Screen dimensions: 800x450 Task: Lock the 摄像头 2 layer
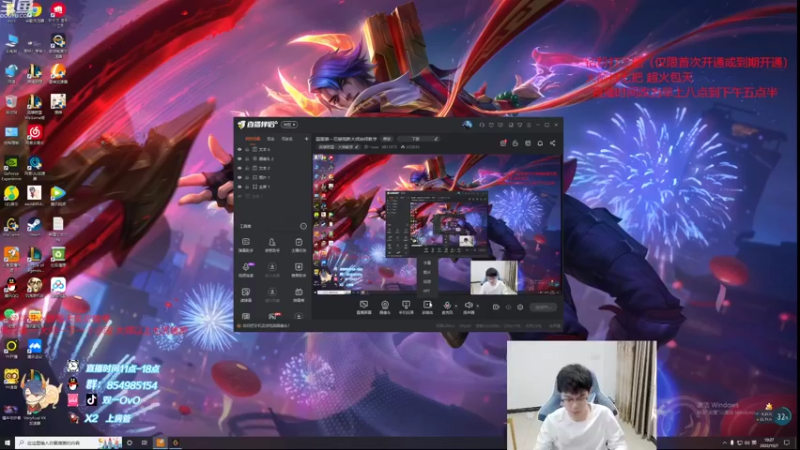pyautogui.click(x=247, y=159)
